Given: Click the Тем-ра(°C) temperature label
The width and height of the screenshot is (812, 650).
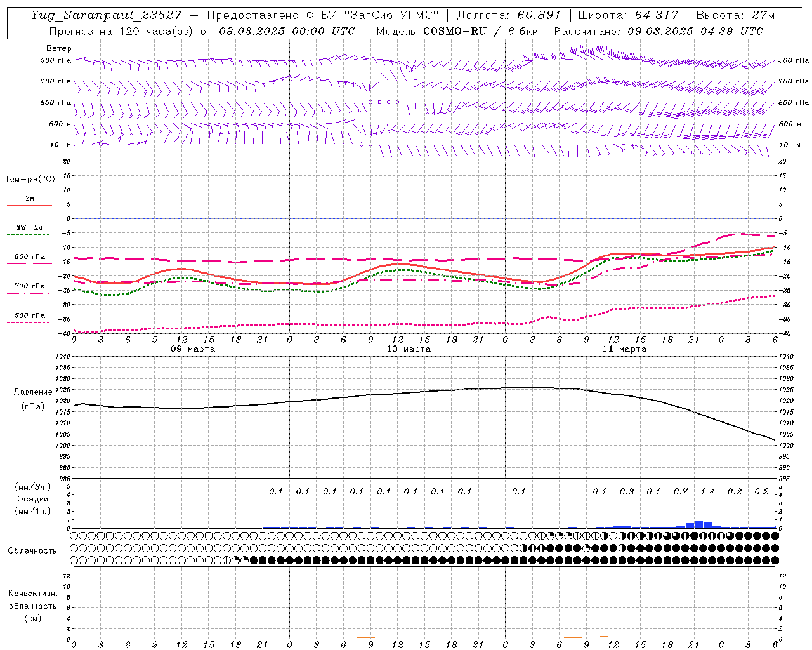Looking at the screenshot, I should [x=30, y=180].
